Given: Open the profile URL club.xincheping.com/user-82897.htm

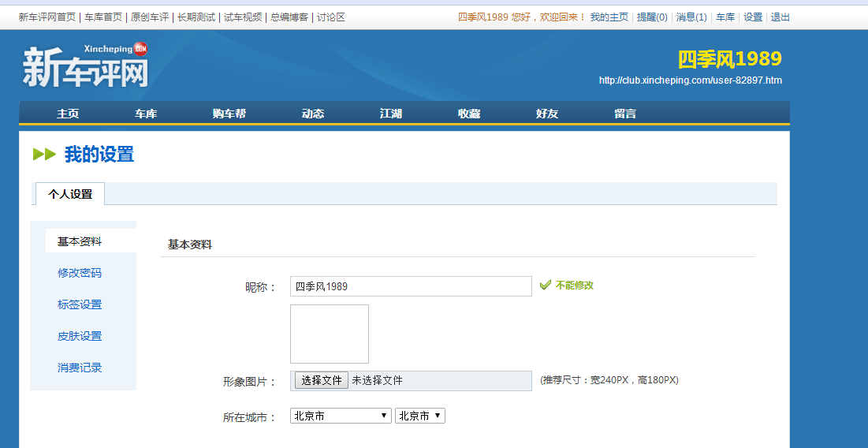Looking at the screenshot, I should pyautogui.click(x=691, y=80).
